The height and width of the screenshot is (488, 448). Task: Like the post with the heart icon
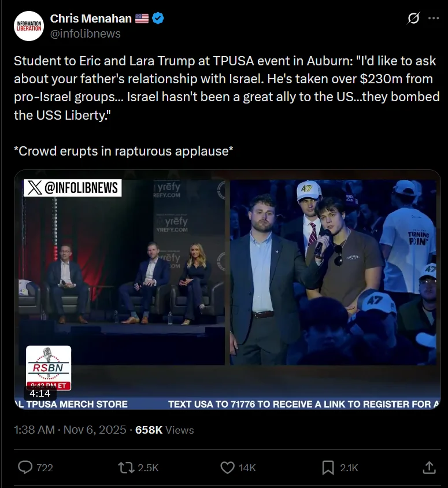227,467
